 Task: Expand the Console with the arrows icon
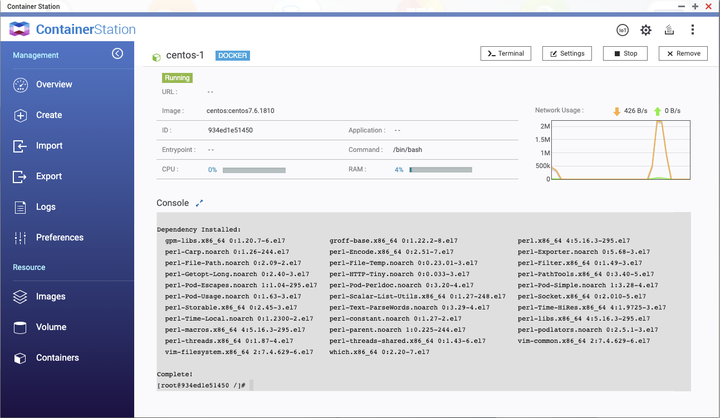(199, 203)
